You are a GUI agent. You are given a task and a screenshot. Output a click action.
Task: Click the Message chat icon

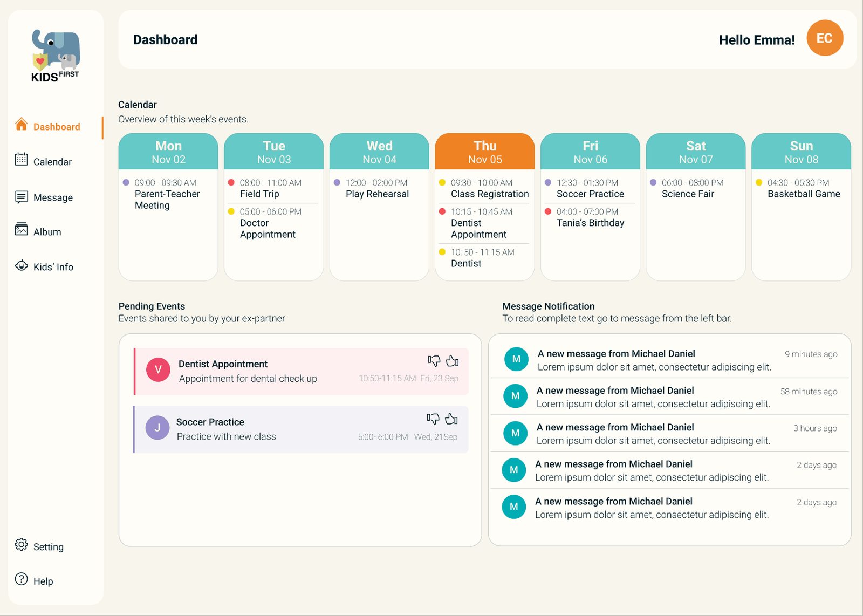[22, 196]
